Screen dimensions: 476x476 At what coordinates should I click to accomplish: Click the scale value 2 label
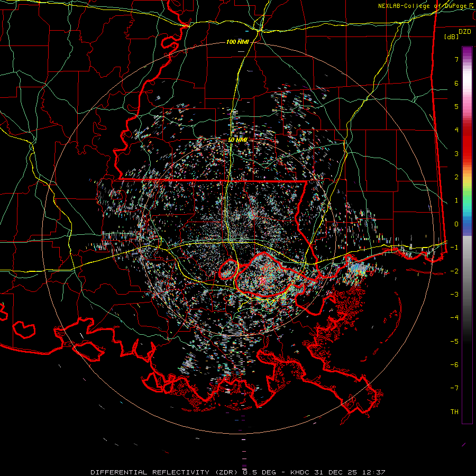click(456, 177)
